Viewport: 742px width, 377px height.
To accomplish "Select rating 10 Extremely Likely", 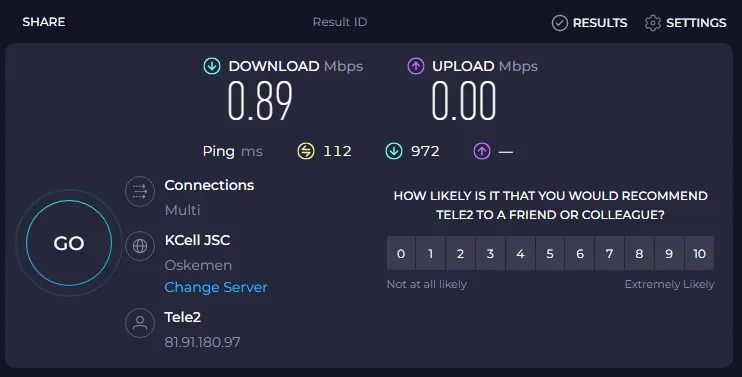I will point(699,254).
